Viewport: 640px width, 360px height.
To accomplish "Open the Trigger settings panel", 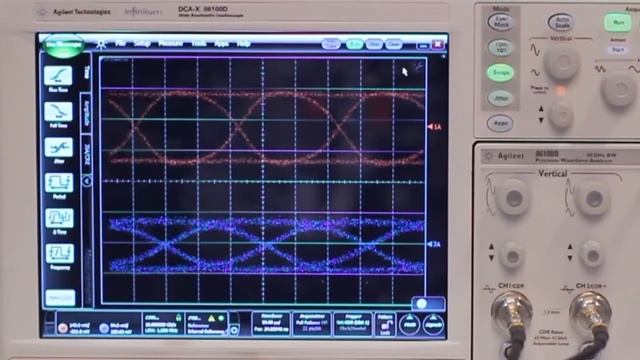I will [353, 324].
